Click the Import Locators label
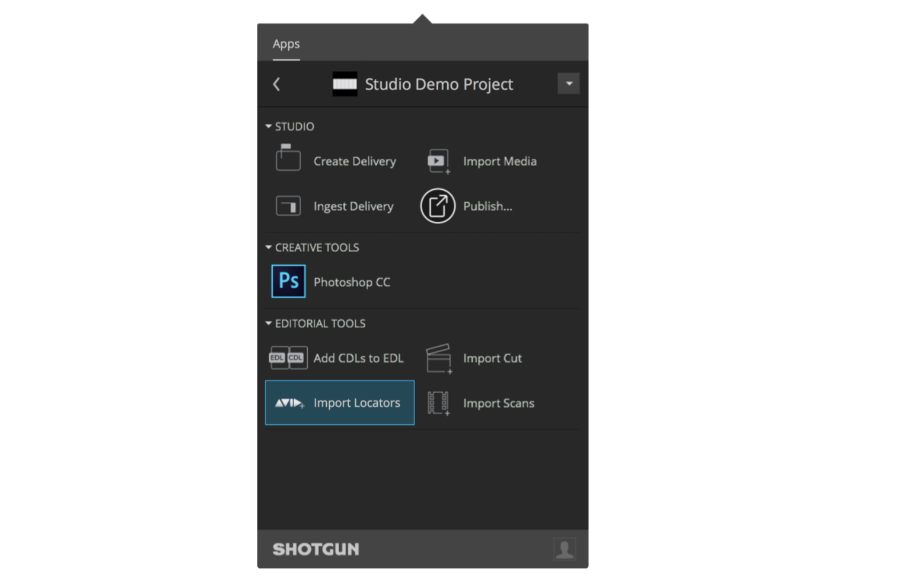Image resolution: width=924 pixels, height=580 pixels. [357, 403]
